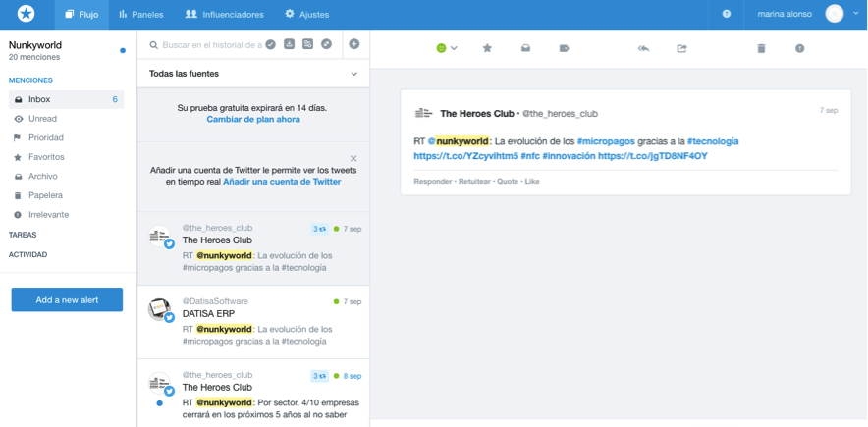Switch to the Paneles tab

(141, 15)
